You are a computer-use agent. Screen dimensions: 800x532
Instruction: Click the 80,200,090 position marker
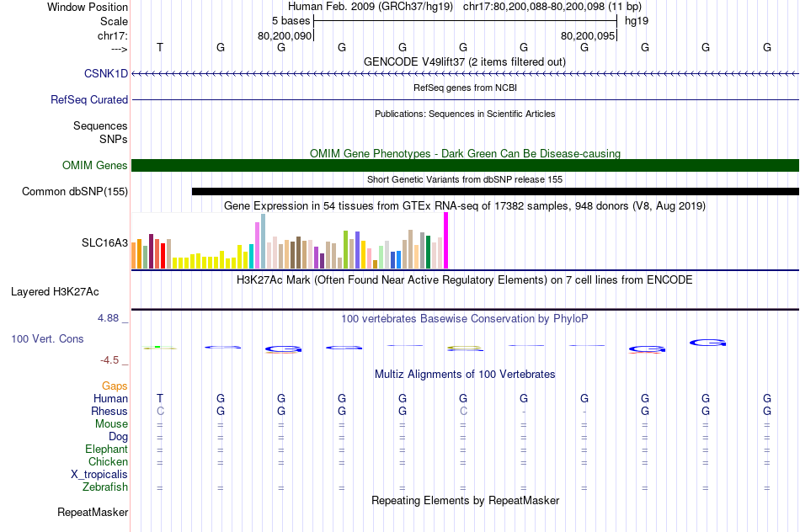click(284, 35)
